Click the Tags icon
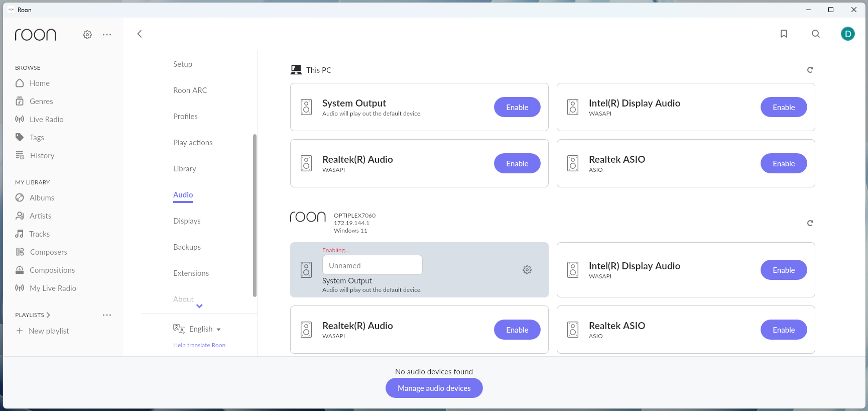868x411 pixels. point(20,137)
